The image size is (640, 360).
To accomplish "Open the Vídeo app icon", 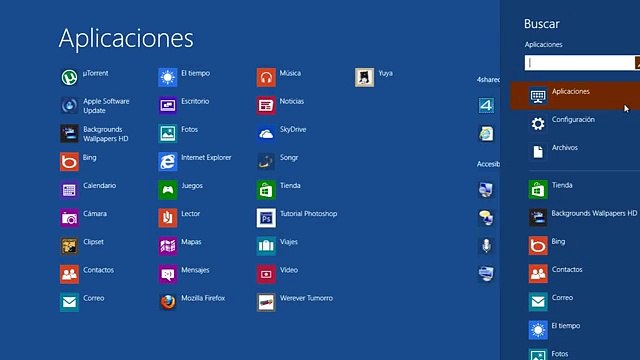I will click(x=266, y=274).
